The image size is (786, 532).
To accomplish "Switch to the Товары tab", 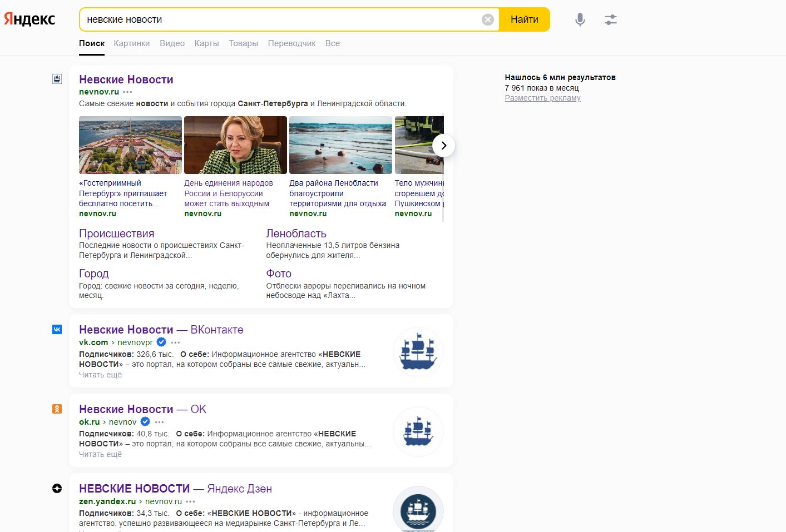I will (x=244, y=43).
